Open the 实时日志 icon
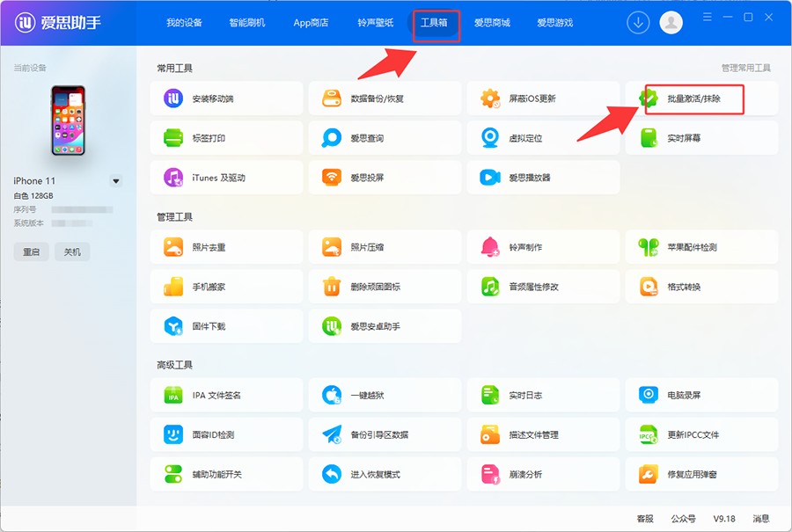Image resolution: width=792 pixels, height=532 pixels. [x=490, y=395]
